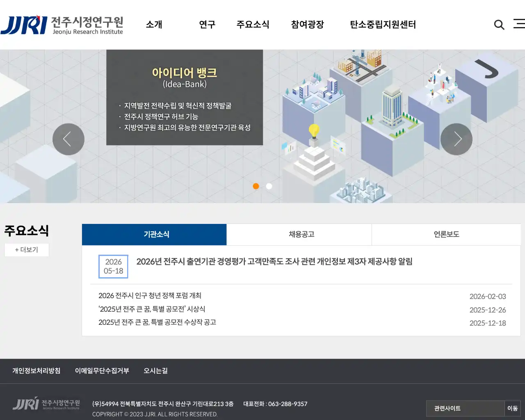Open 2026 전주시 인구 청년 정책 포럼 개최

click(x=150, y=296)
